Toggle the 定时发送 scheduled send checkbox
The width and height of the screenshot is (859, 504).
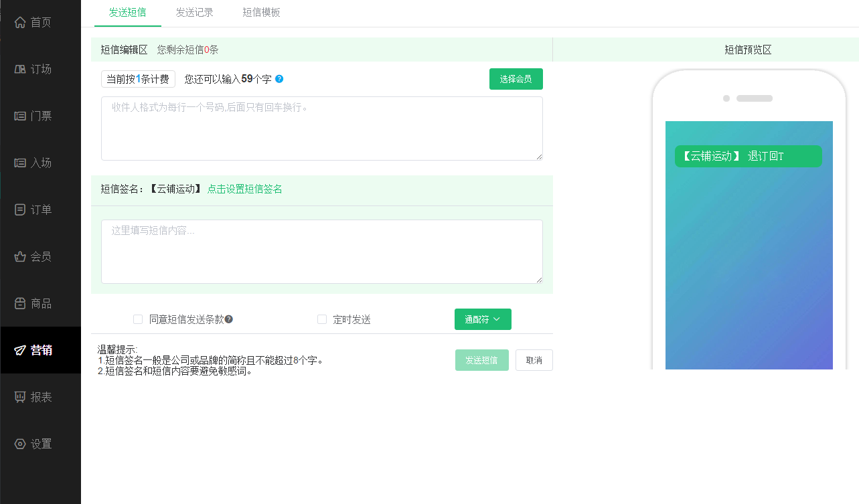(x=321, y=319)
